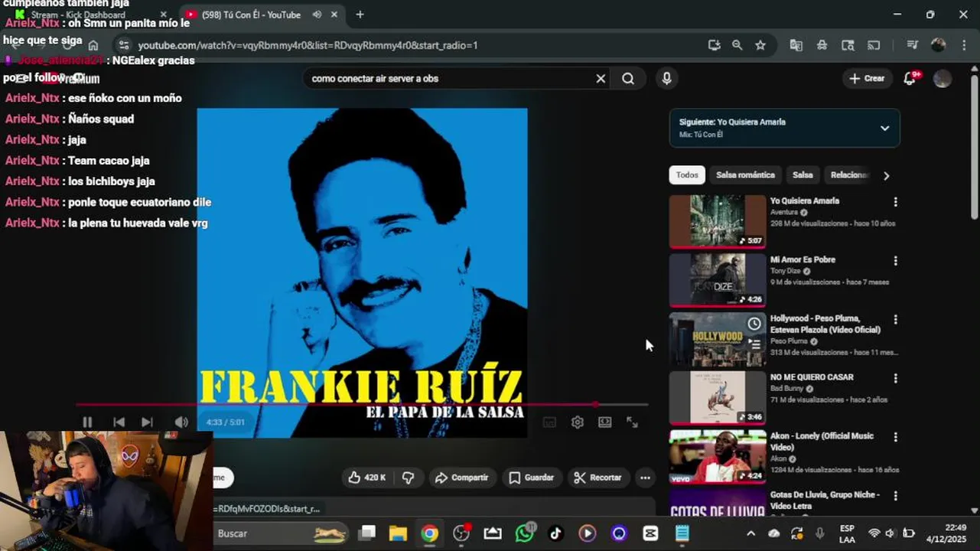Open Akon - Lonely video title
This screenshot has height=551, width=980.
822,442
